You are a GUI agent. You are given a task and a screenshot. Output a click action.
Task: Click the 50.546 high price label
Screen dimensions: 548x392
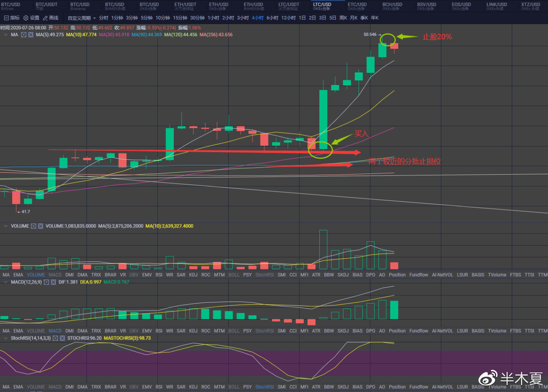pos(370,34)
